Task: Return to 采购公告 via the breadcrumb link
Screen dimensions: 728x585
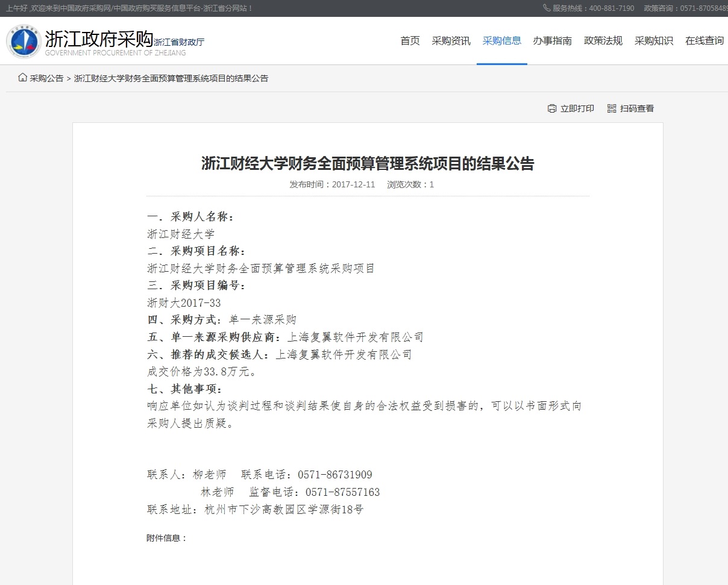Action: [x=46, y=78]
